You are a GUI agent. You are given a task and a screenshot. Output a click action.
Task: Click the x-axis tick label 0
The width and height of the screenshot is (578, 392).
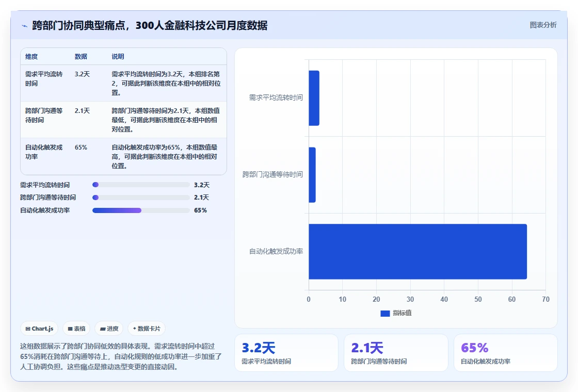[309, 300]
